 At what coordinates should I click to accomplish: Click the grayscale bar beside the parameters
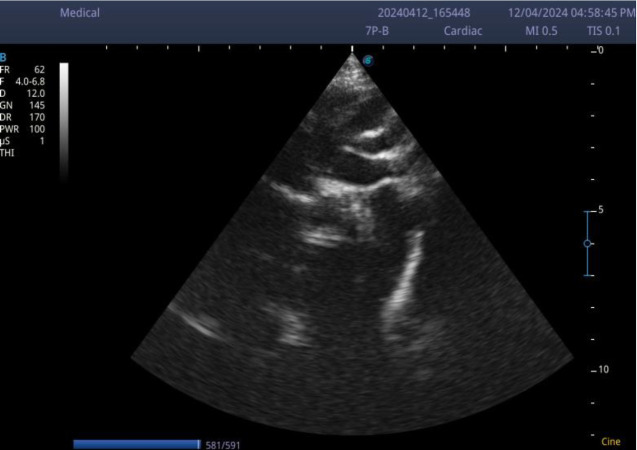coord(64,120)
